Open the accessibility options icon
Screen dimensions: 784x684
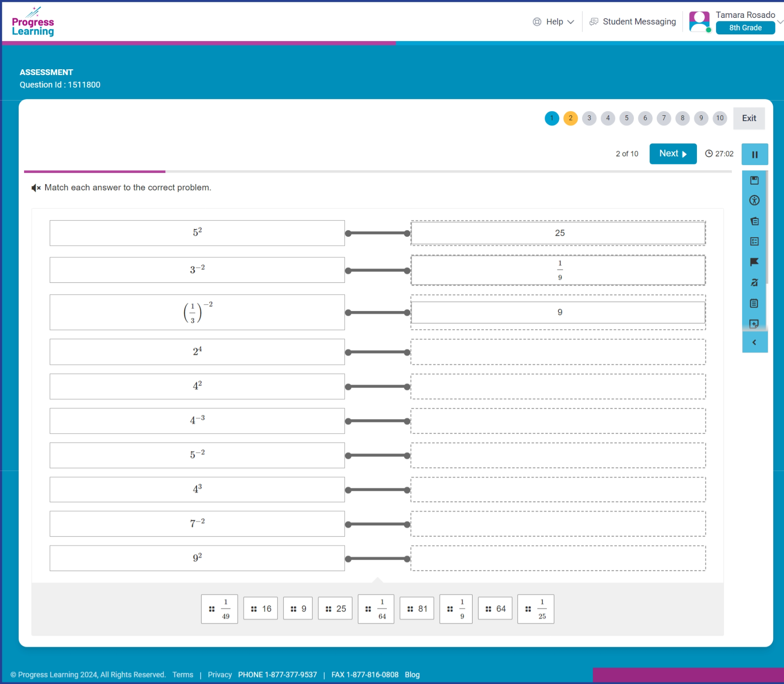coord(754,201)
